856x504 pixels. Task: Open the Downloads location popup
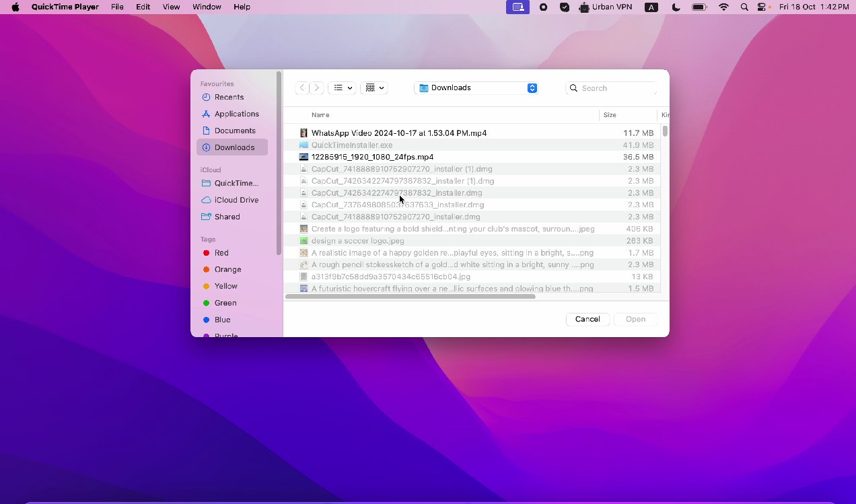tap(476, 88)
